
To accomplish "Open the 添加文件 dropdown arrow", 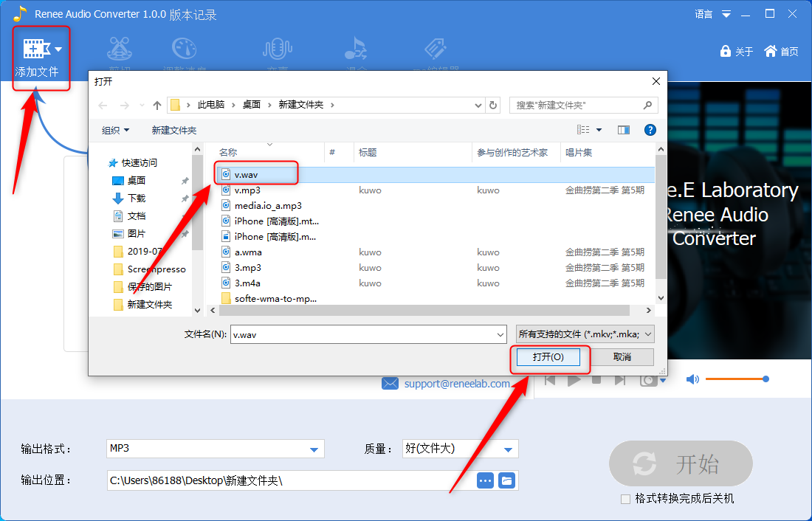I will pos(58,49).
